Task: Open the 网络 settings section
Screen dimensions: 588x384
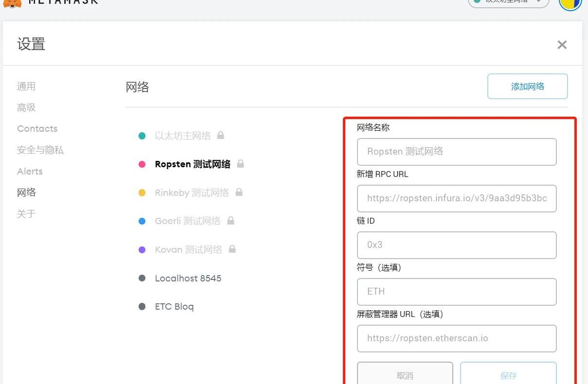Action: click(x=26, y=192)
